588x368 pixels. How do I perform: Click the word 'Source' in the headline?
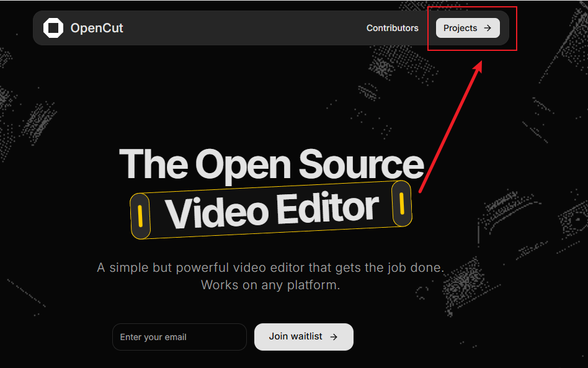coord(361,164)
